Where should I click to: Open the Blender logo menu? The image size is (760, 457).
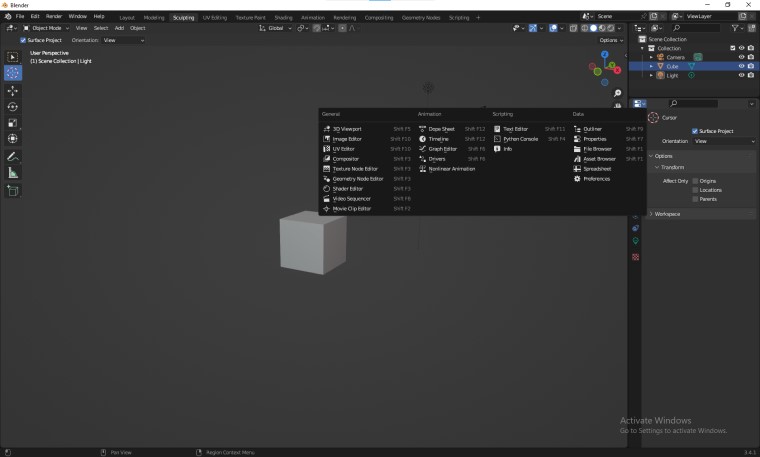[x=8, y=16]
